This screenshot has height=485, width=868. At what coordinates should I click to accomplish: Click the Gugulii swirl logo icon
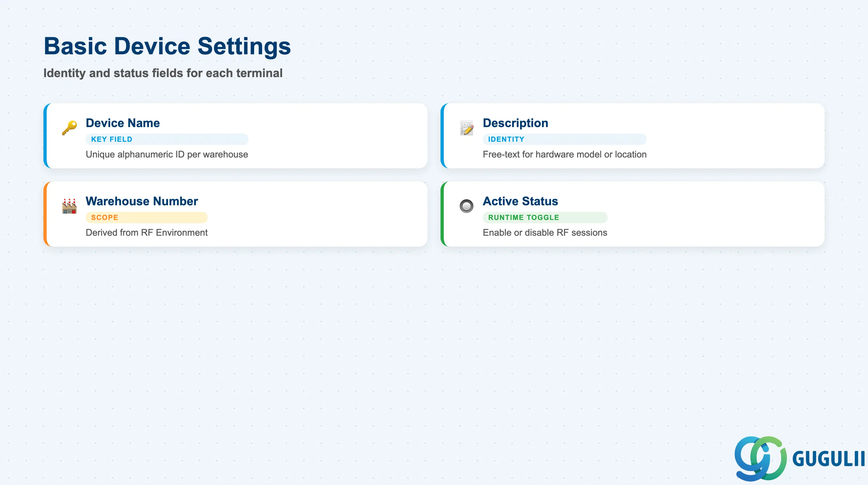click(x=761, y=458)
